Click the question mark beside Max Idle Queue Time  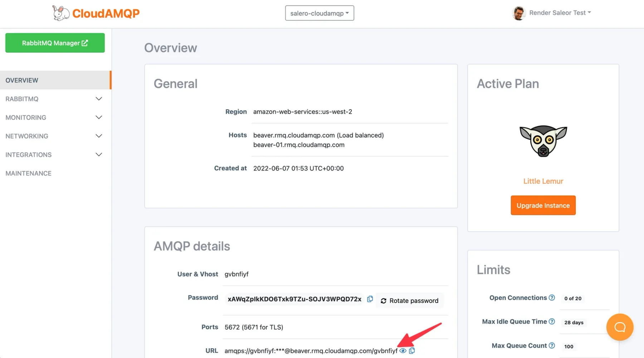(x=552, y=321)
